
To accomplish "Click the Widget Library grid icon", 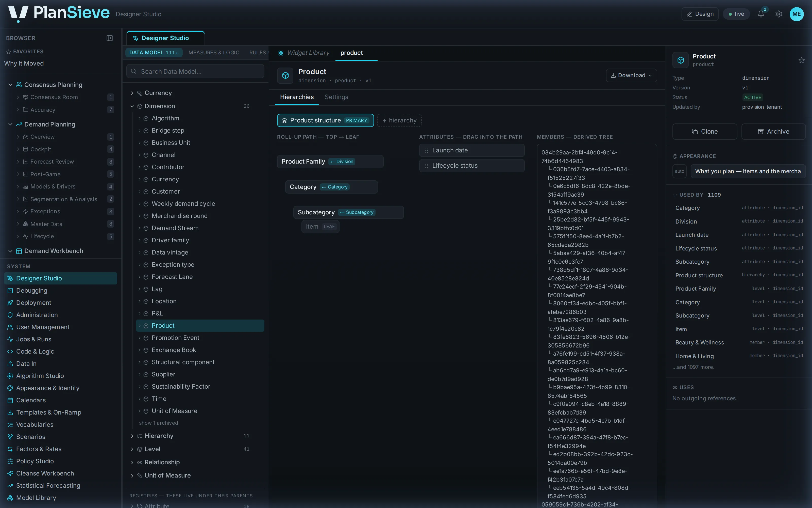I will pos(281,53).
